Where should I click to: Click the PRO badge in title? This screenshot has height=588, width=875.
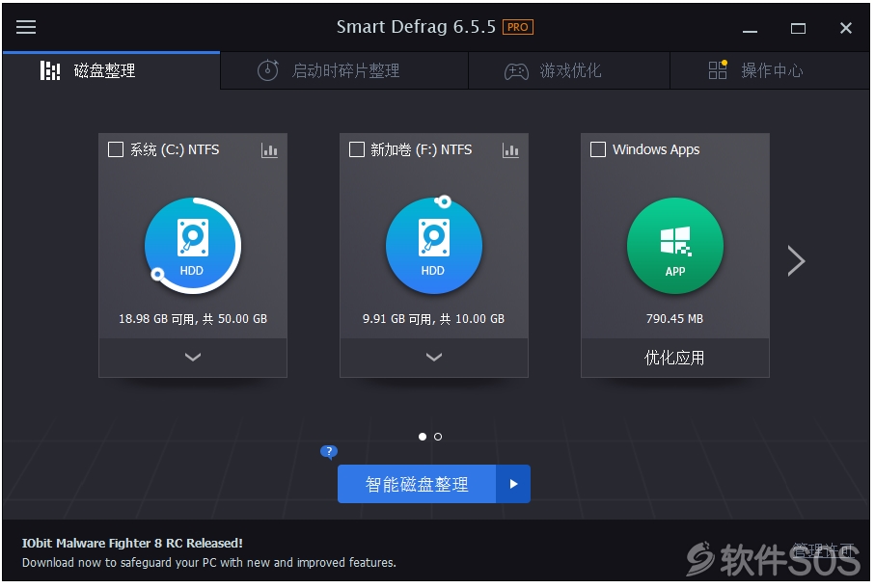[x=518, y=27]
